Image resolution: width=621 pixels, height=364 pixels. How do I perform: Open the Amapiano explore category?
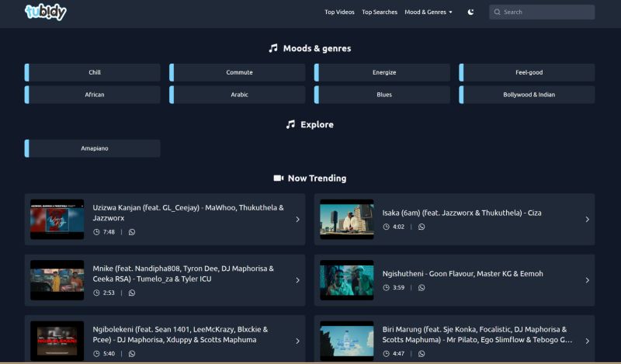point(94,148)
